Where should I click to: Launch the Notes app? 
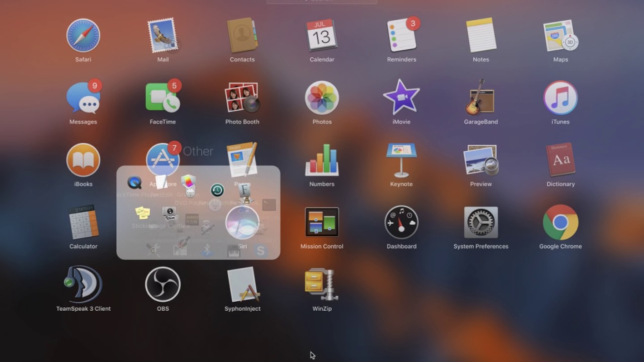[x=481, y=36]
